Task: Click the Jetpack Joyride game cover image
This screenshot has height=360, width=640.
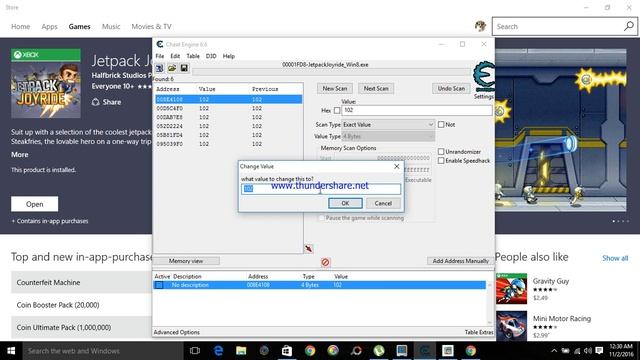Action: [x=46, y=83]
